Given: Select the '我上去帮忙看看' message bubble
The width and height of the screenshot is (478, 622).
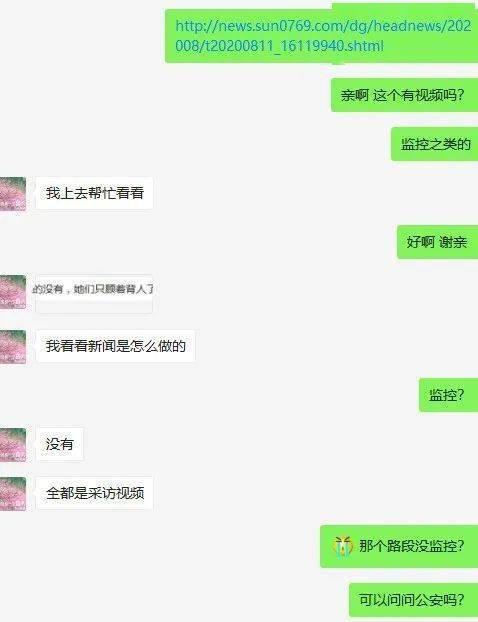Looking at the screenshot, I should [x=94, y=193].
